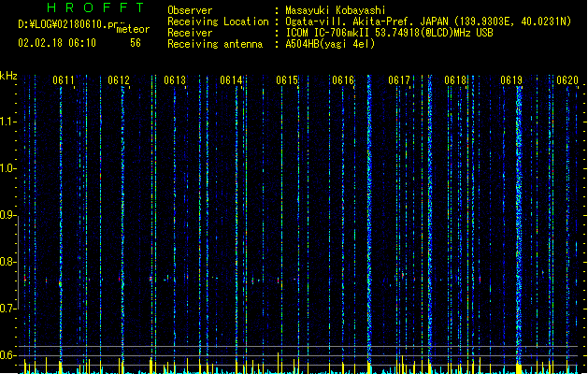
Task: Click the 0.8 kHz axis label
Action: 7,262
